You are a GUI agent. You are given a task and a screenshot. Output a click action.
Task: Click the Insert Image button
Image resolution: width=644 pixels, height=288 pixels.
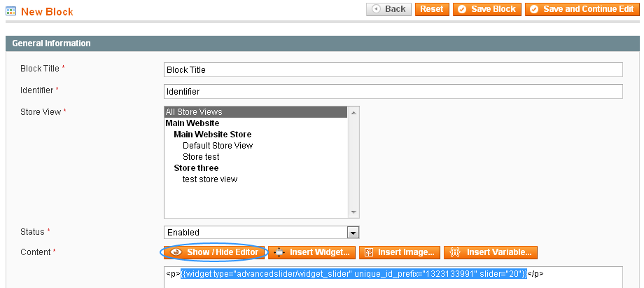pyautogui.click(x=400, y=252)
